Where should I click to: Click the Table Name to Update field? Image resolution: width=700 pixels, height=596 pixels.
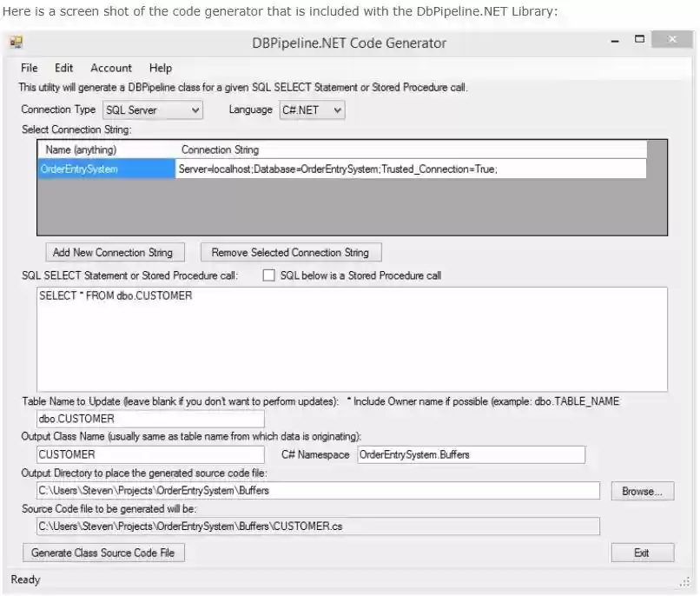click(148, 418)
